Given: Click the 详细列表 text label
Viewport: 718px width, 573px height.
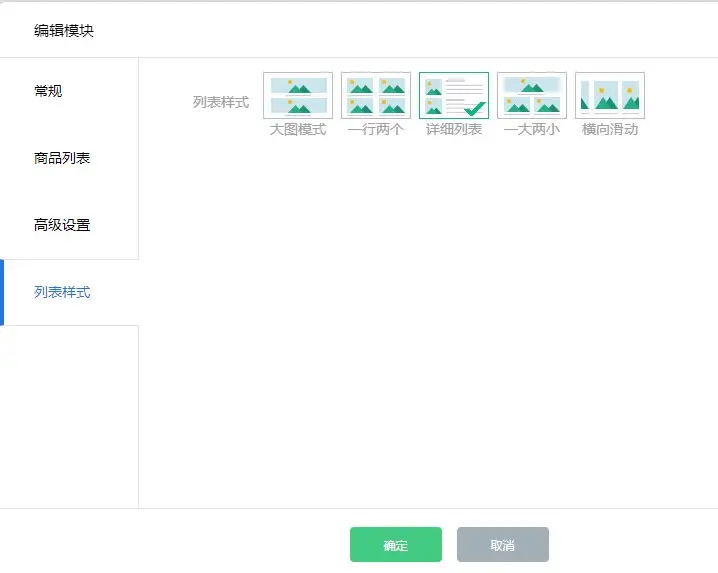Looking at the screenshot, I should (x=454, y=130).
